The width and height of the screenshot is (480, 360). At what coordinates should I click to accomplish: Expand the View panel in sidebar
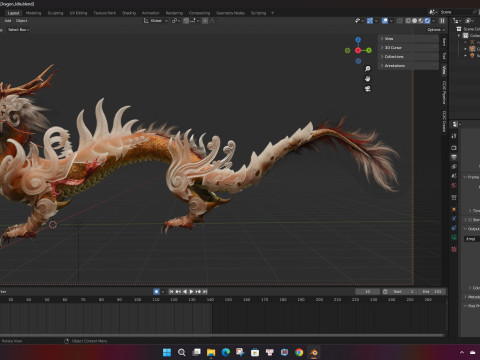click(x=409, y=39)
